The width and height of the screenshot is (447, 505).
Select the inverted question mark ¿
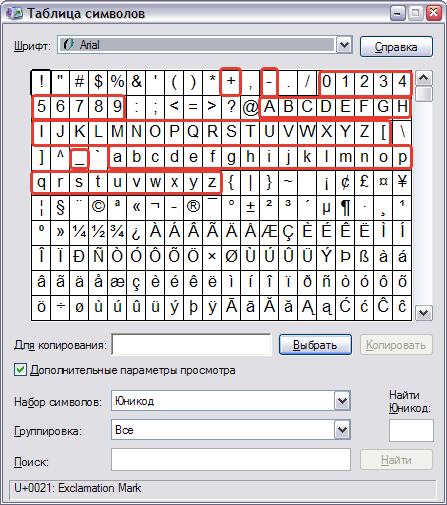coord(136,232)
